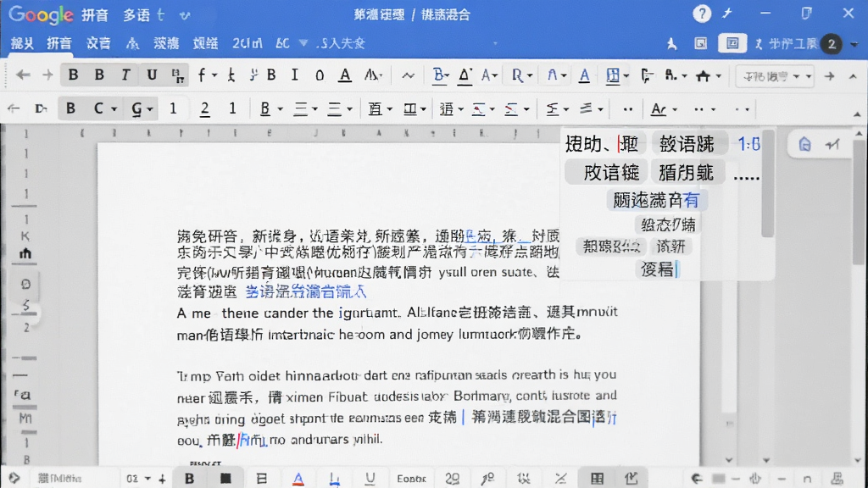Toggle the first bold B in the top toolbar
Viewport: 868px width, 488px height.
click(73, 75)
